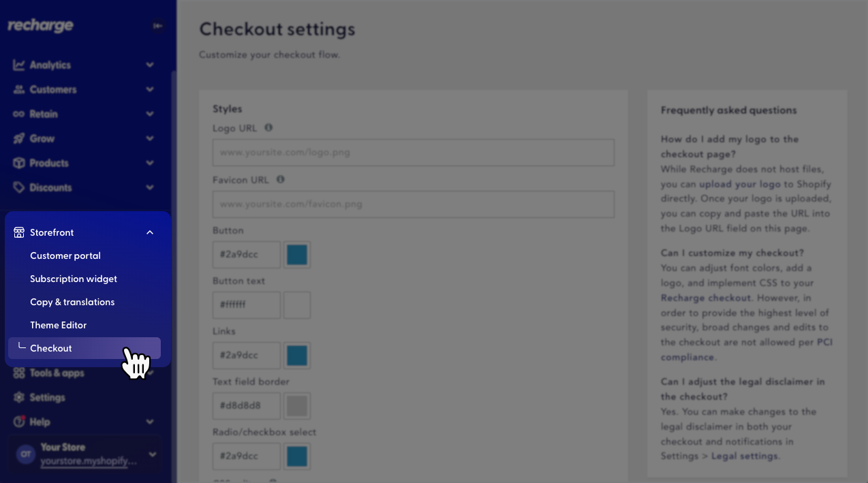
Task: Click the Help question mark icon
Action: [x=19, y=422]
